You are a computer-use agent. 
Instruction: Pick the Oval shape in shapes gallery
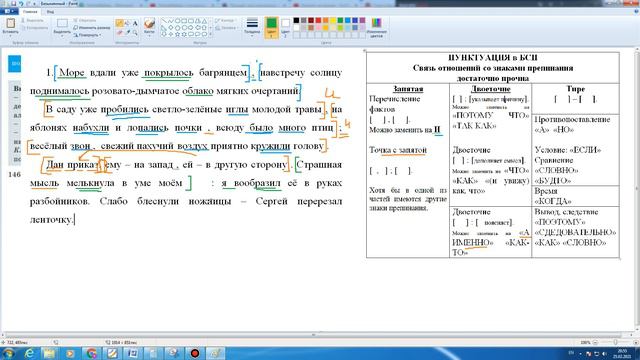tap(177, 21)
